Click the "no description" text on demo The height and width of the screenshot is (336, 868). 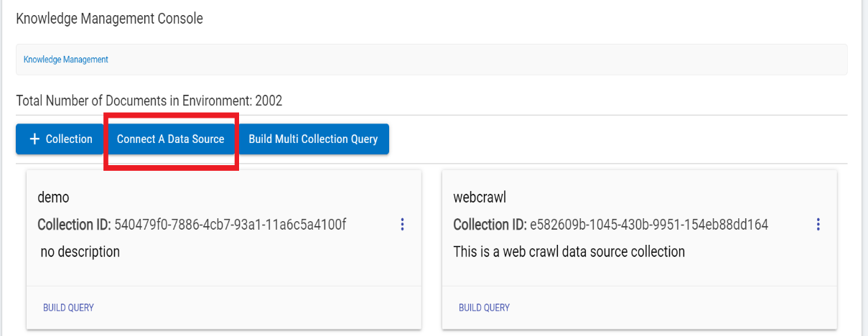(x=80, y=252)
